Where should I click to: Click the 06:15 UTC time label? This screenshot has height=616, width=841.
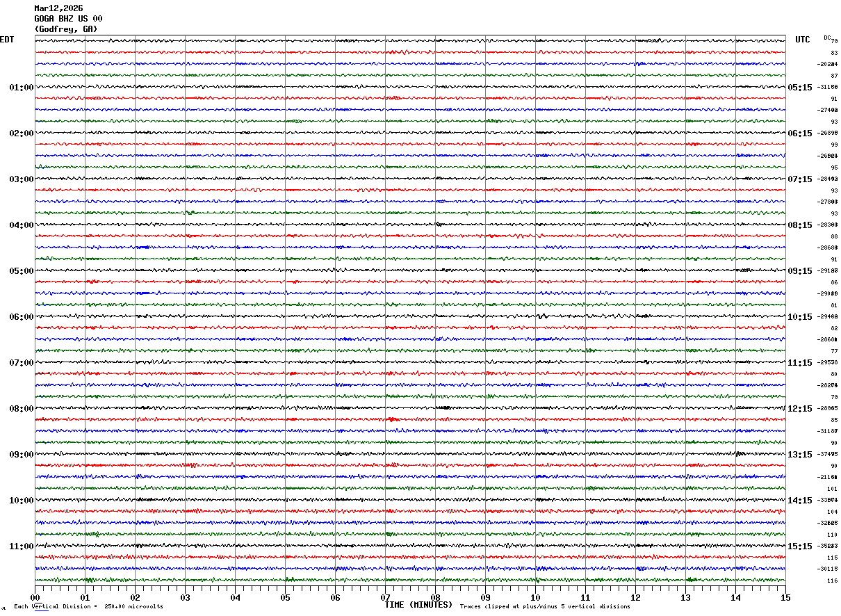click(x=800, y=133)
